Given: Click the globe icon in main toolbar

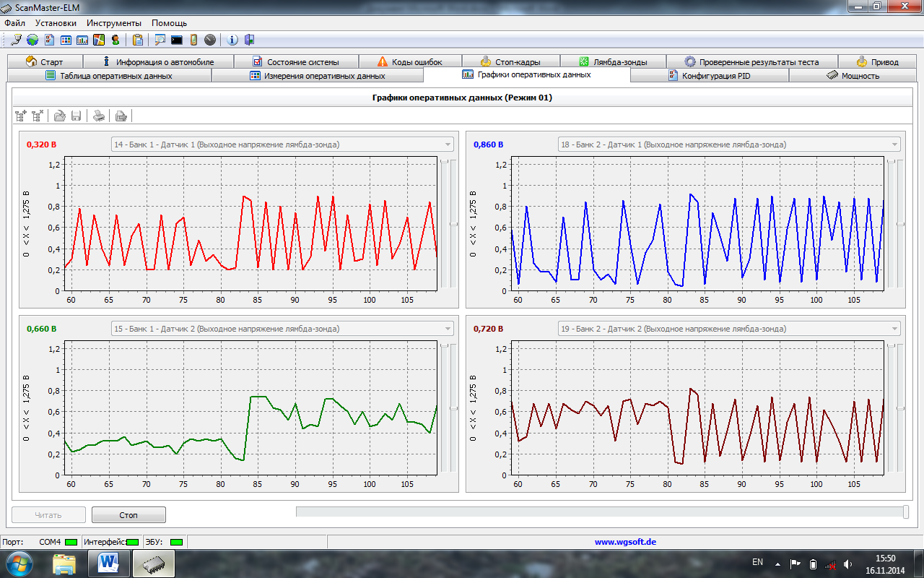Looking at the screenshot, I should [x=32, y=40].
